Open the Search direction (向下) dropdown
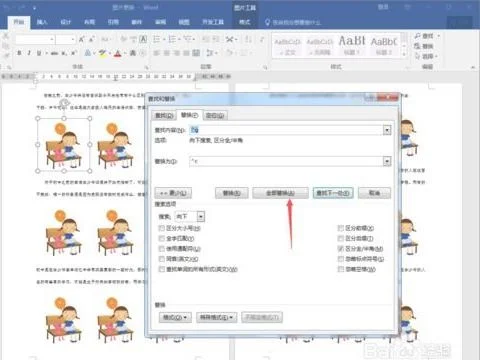480x360 pixels. (x=201, y=217)
